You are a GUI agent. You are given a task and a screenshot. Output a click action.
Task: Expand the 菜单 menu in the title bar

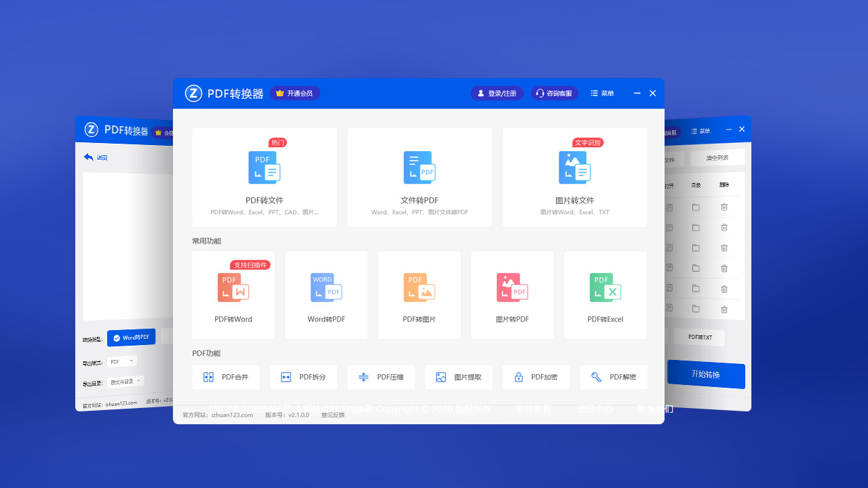(601, 93)
